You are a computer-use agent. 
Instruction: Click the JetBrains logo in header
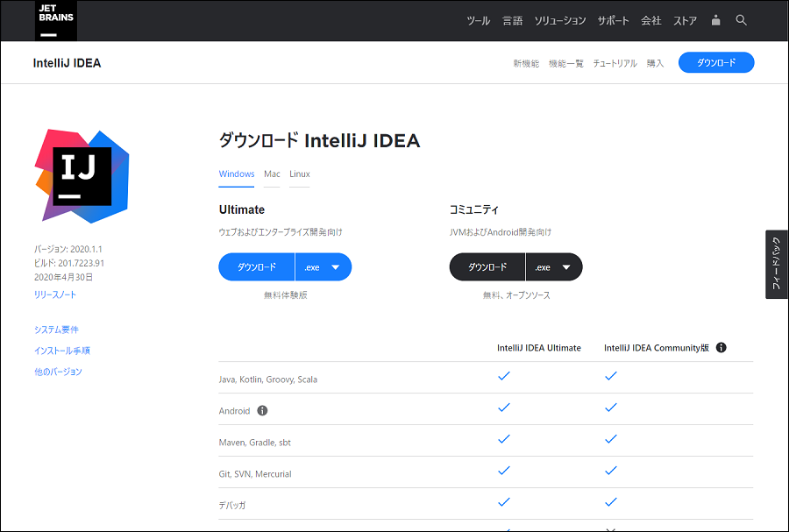click(56, 20)
